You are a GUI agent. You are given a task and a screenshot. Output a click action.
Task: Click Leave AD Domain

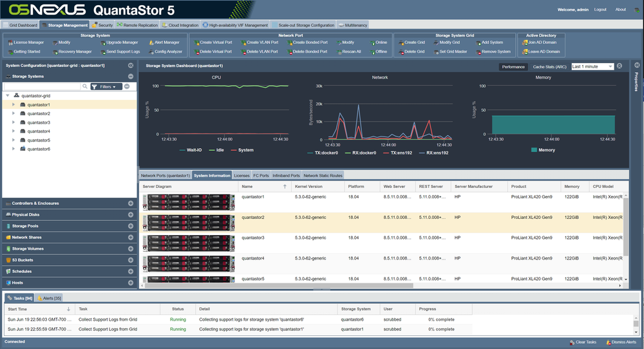pos(541,52)
